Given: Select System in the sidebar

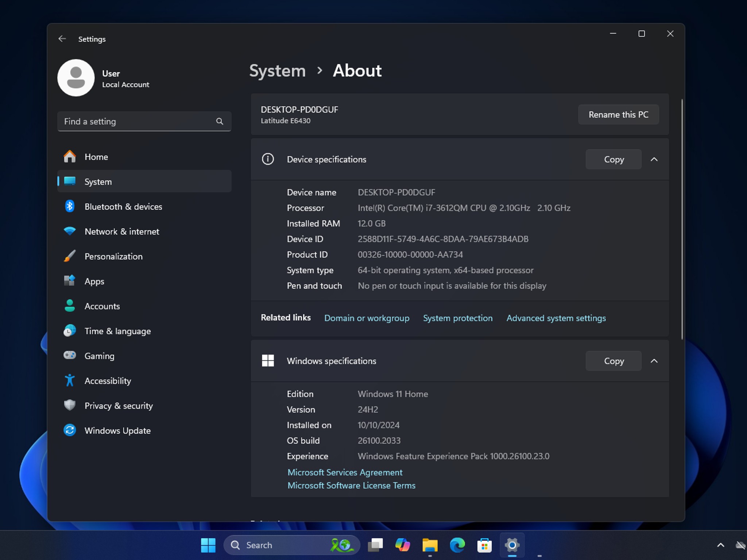Looking at the screenshot, I should coord(144,182).
